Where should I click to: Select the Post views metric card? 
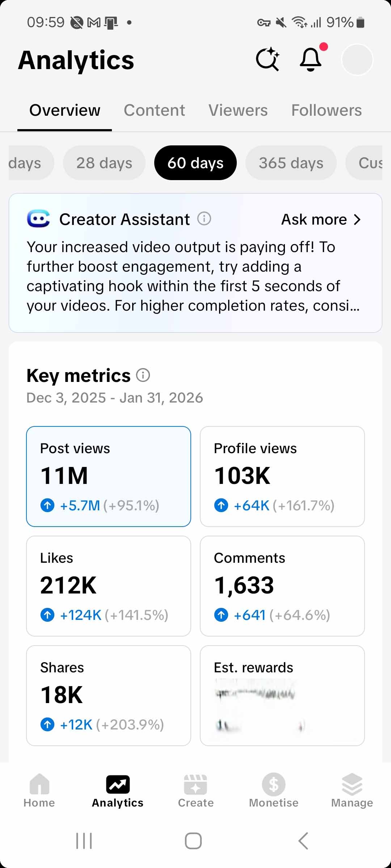(x=109, y=476)
